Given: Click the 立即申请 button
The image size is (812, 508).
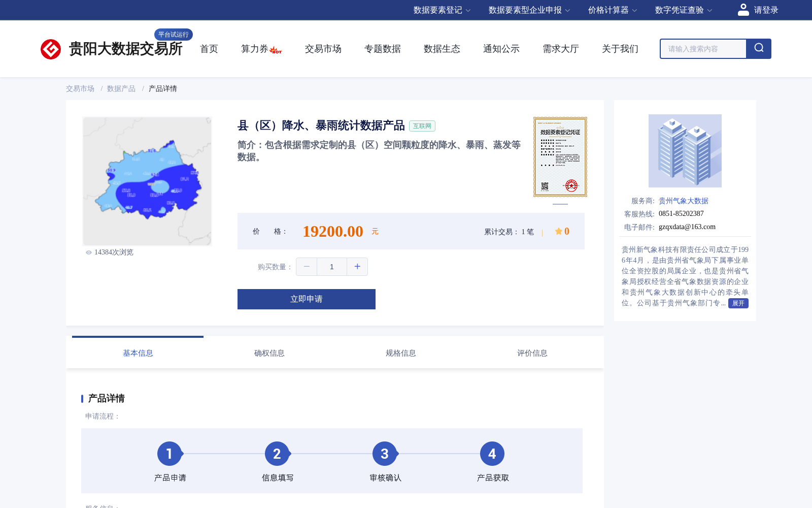Looking at the screenshot, I should tap(307, 299).
